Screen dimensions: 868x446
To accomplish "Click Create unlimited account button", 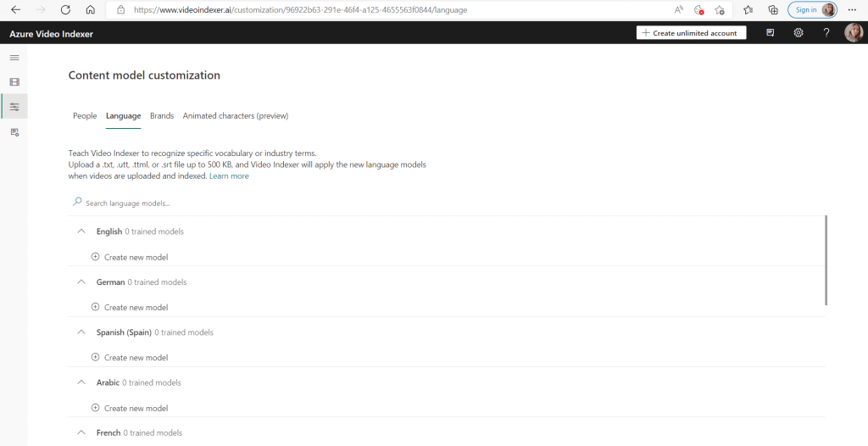I will 691,33.
